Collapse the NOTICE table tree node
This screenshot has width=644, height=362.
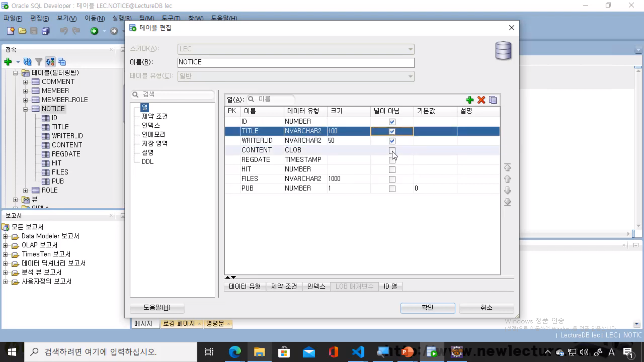(25, 109)
